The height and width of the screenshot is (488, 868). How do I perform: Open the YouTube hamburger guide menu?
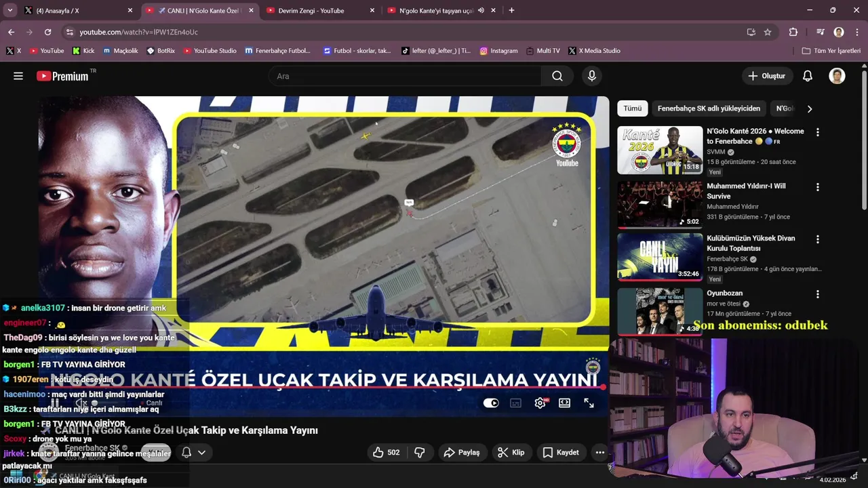(18, 76)
